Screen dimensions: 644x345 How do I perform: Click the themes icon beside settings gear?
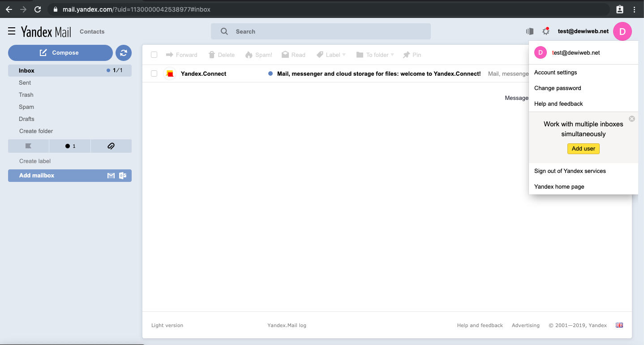tap(530, 31)
